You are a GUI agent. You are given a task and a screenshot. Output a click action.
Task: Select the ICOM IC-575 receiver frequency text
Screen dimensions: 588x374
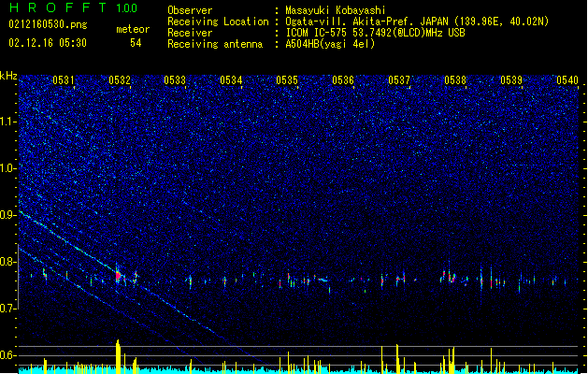[x=375, y=33]
